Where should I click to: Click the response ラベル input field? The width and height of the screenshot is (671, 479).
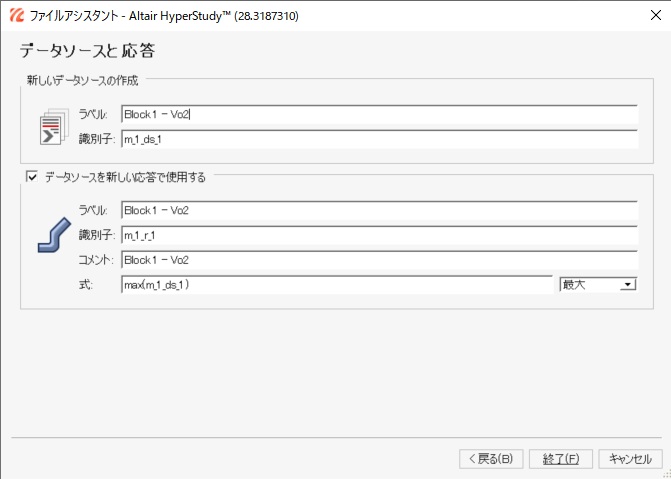tap(378, 210)
